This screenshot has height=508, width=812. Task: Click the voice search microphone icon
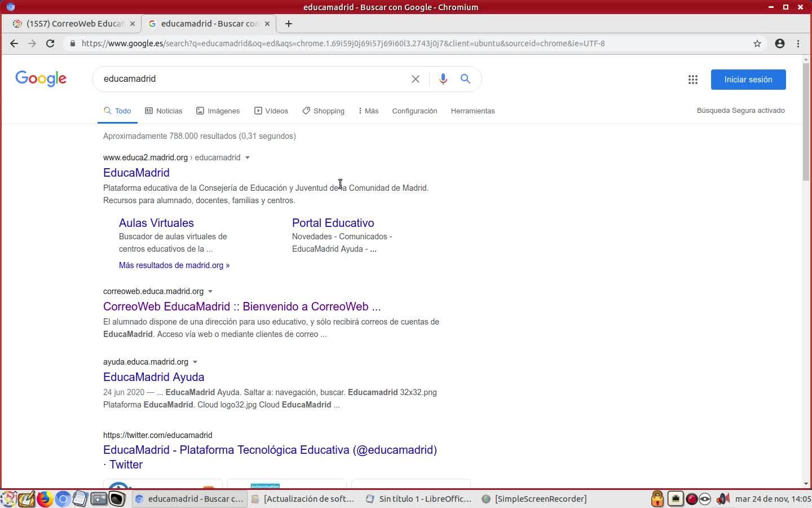tap(443, 79)
